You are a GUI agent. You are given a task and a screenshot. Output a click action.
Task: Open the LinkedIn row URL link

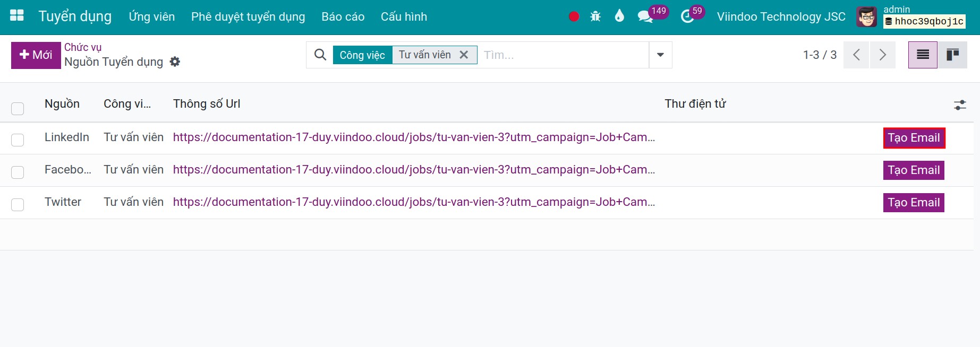(414, 137)
